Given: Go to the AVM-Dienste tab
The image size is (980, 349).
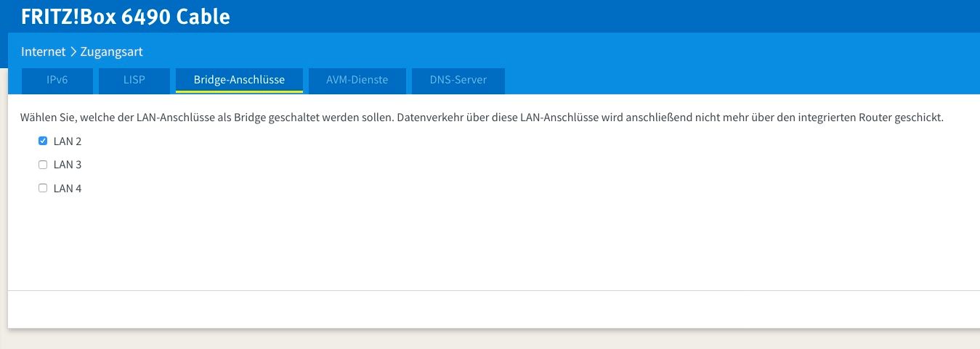Looking at the screenshot, I should coord(357,81).
